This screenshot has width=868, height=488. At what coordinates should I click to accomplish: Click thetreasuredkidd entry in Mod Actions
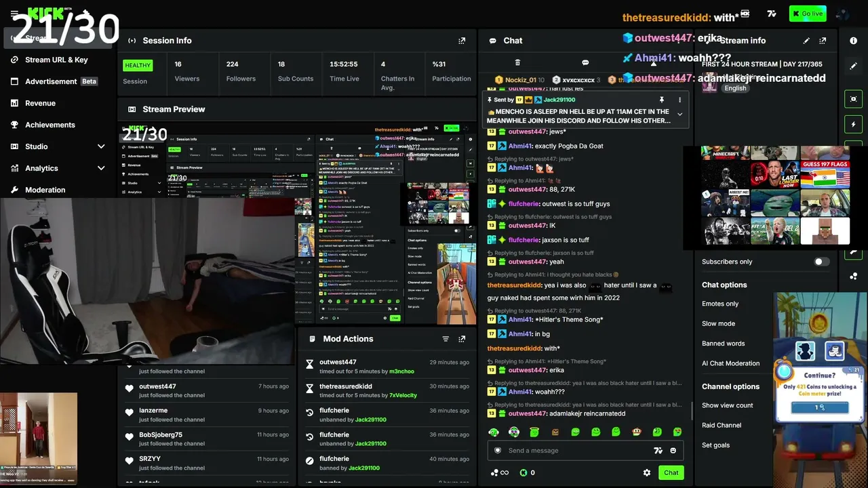tap(346, 386)
